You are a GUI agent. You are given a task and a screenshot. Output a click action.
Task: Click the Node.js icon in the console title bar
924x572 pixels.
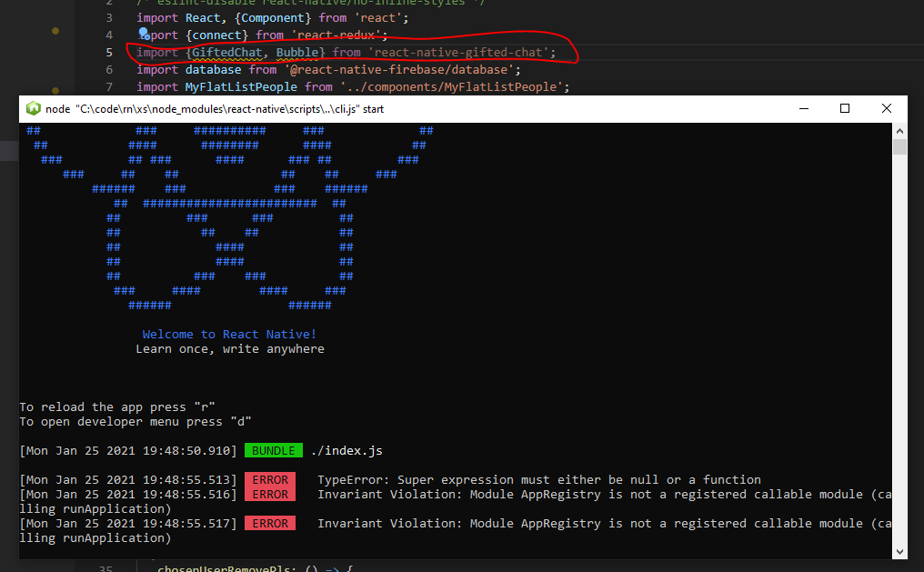pyautogui.click(x=35, y=108)
